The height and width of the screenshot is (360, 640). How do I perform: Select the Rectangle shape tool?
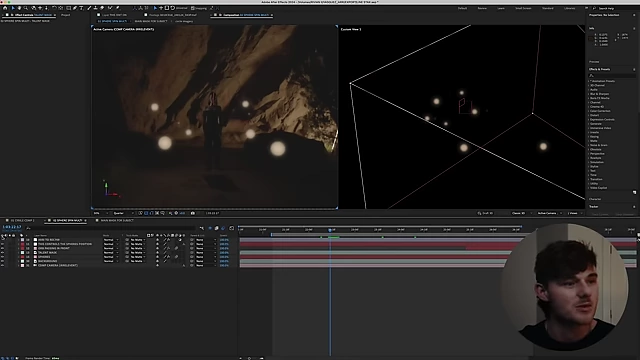pyautogui.click(x=68, y=8)
